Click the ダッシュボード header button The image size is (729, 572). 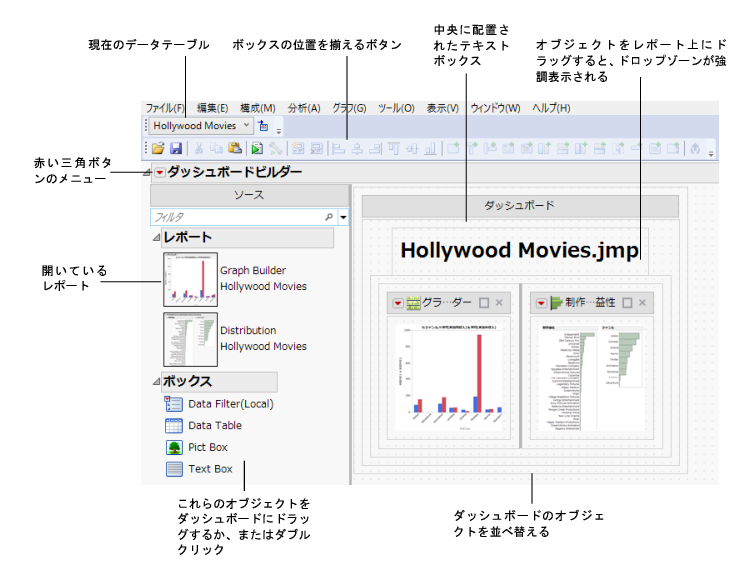point(520,205)
